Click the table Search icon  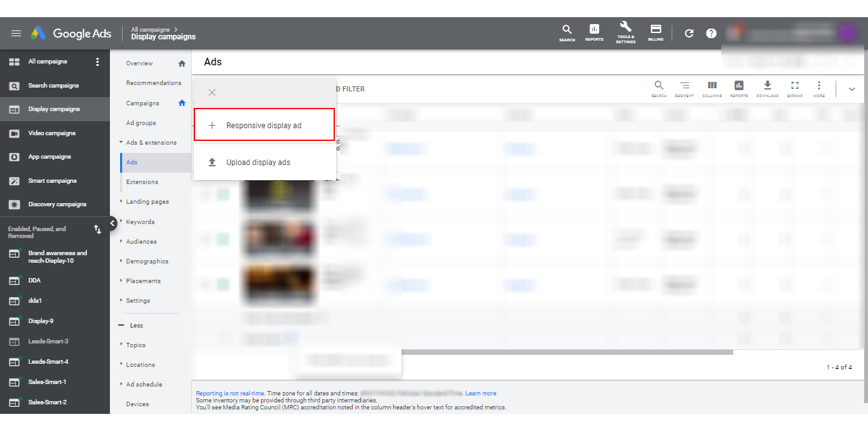(x=659, y=89)
